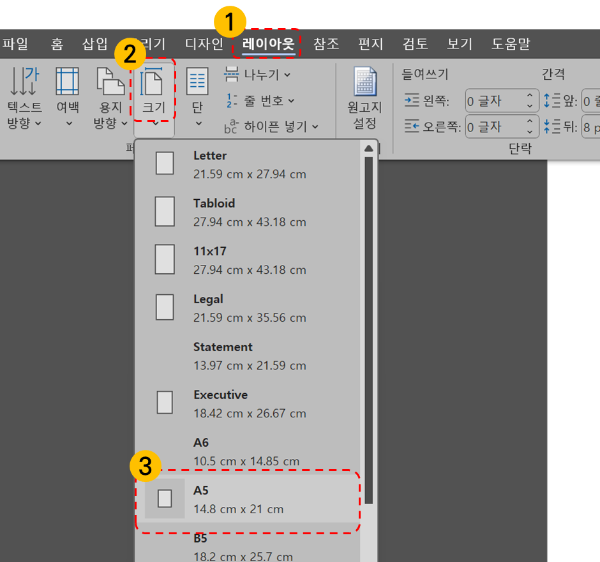The height and width of the screenshot is (562, 600).
Task: Expand the 여백 dropdown arrow
Action: click(69, 123)
